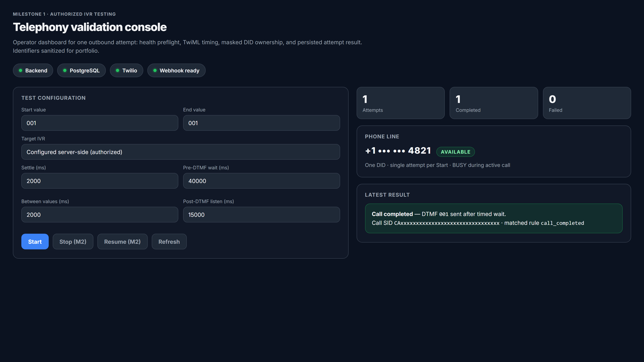Viewport: 644px width, 362px height.
Task: Click the Refresh button
Action: click(169, 241)
